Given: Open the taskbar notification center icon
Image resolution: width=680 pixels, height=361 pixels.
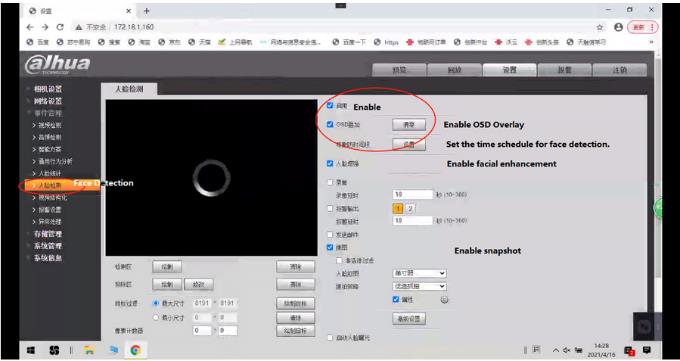Looking at the screenshot, I should (647, 350).
